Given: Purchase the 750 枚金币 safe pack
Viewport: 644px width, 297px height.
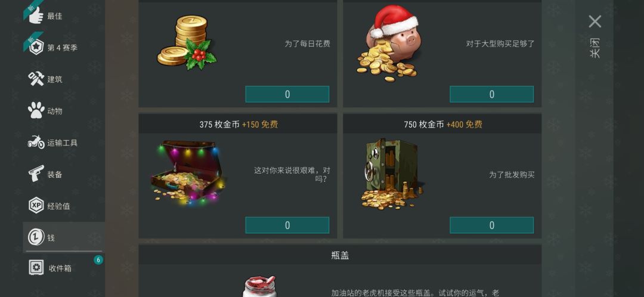Looking at the screenshot, I should coord(491,225).
